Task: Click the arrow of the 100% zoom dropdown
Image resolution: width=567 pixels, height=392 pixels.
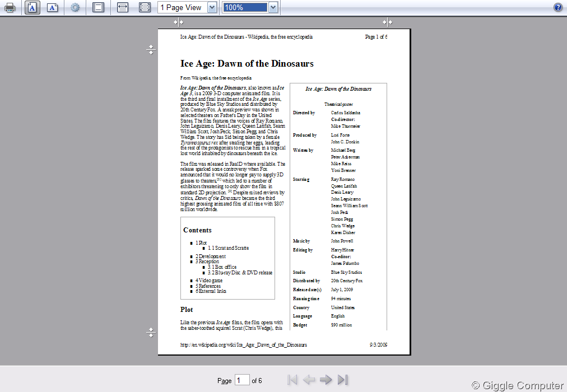Action: coord(273,7)
